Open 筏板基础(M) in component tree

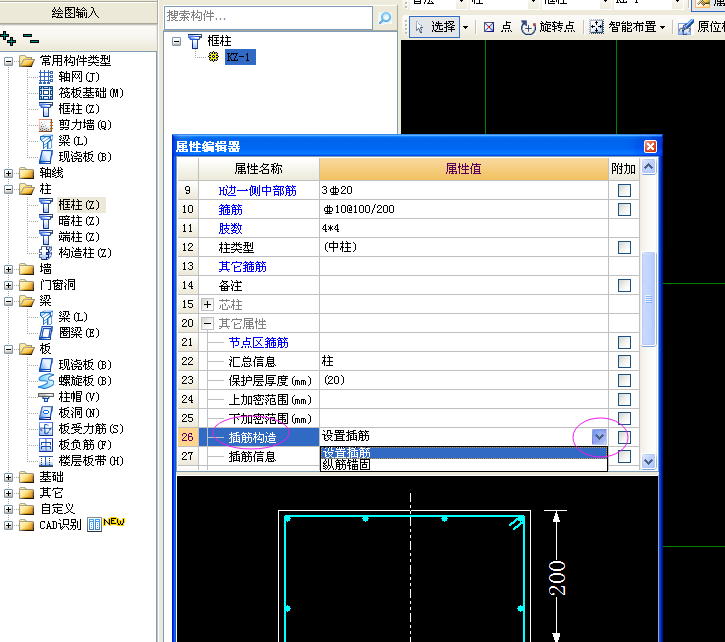(x=90, y=93)
